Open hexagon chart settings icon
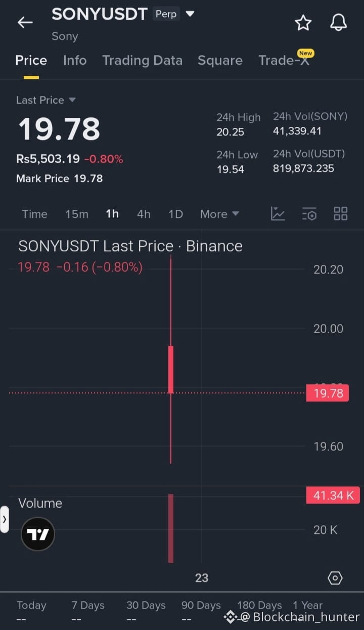This screenshot has height=630, width=364. 335,578
